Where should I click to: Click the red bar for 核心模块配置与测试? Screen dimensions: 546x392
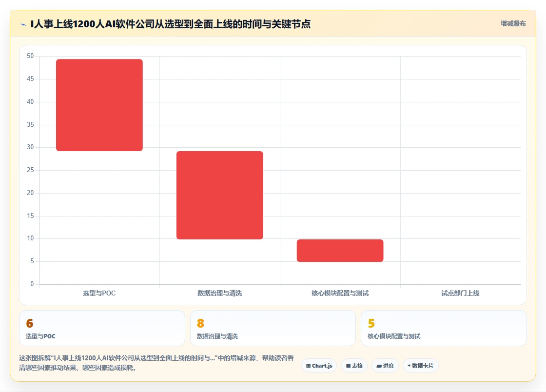tap(340, 251)
